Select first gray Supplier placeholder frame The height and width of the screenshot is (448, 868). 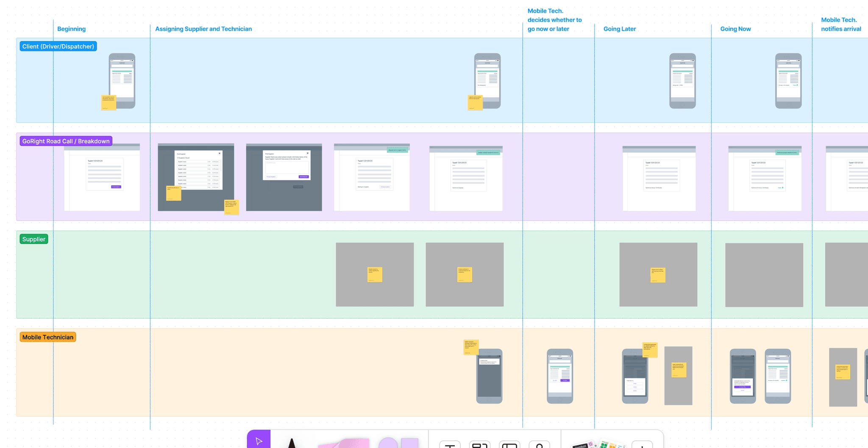point(375,275)
